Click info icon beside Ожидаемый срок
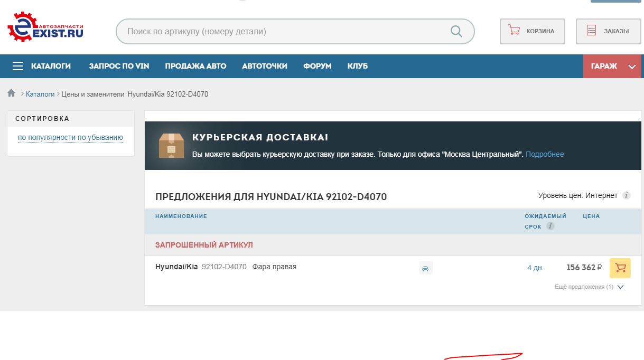Image resolution: width=644 pixels, height=360 pixels. pyautogui.click(x=550, y=226)
